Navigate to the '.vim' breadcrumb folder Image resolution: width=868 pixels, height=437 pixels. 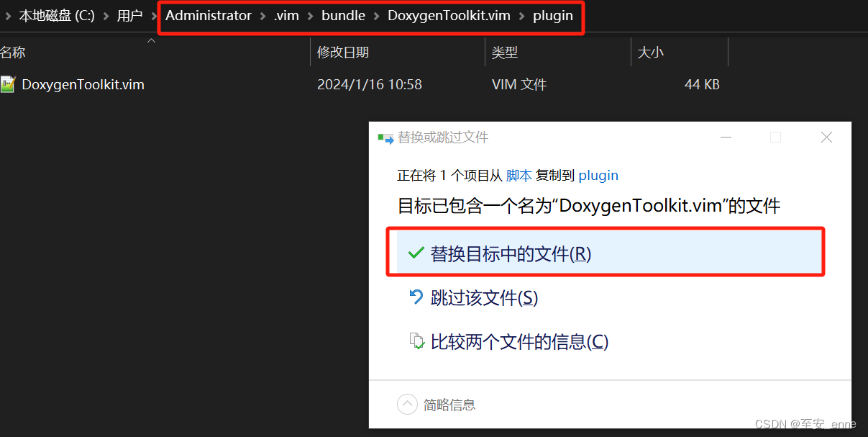coord(286,15)
